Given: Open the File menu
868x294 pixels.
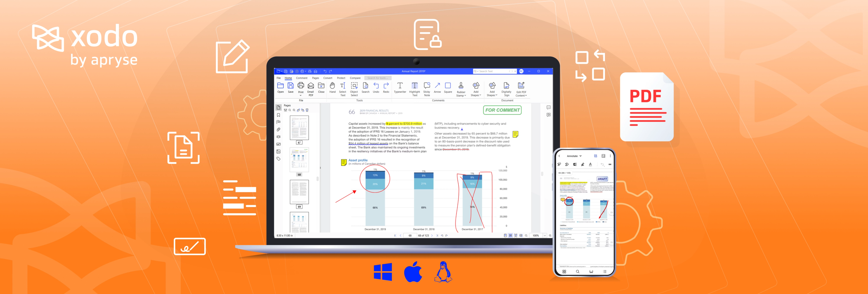Looking at the screenshot, I should pyautogui.click(x=279, y=78).
